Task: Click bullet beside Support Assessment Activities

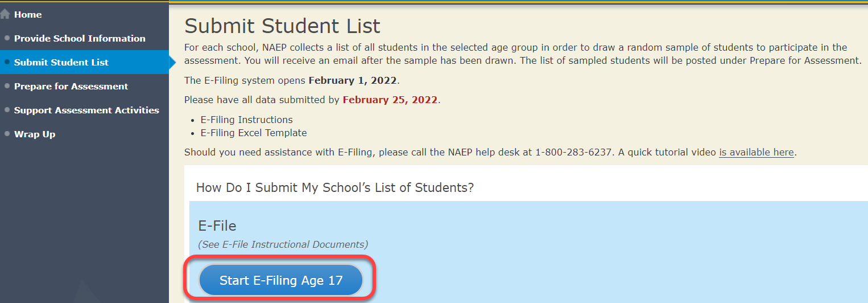Action: pyautogui.click(x=7, y=110)
